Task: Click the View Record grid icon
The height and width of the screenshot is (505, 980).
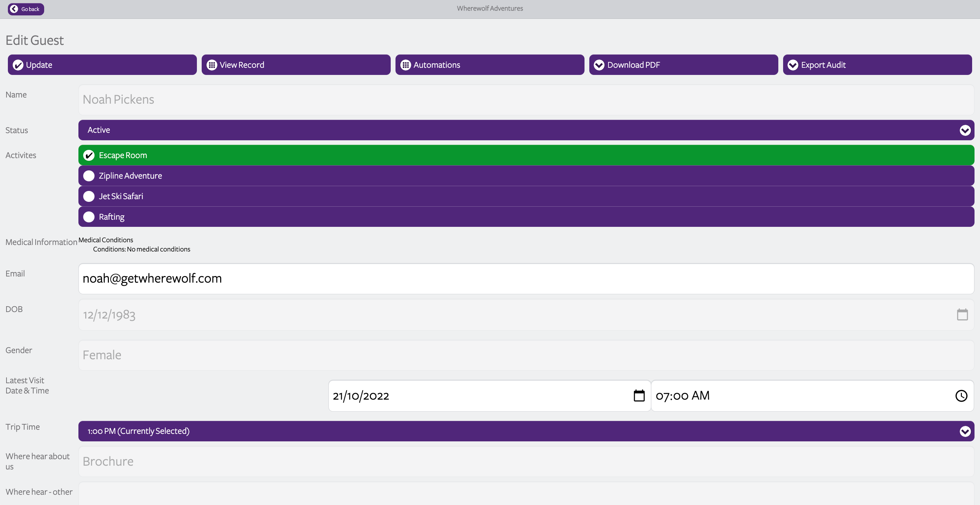Action: [212, 65]
